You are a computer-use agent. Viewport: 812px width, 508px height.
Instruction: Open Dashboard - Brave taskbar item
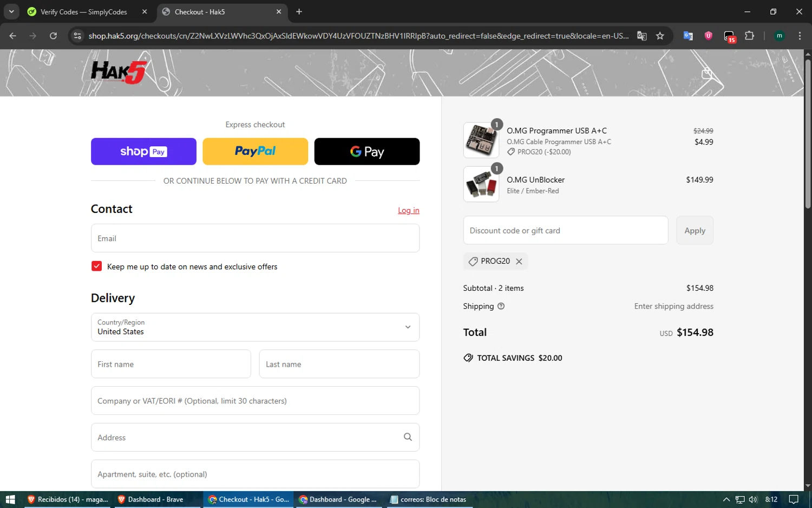pyautogui.click(x=158, y=499)
